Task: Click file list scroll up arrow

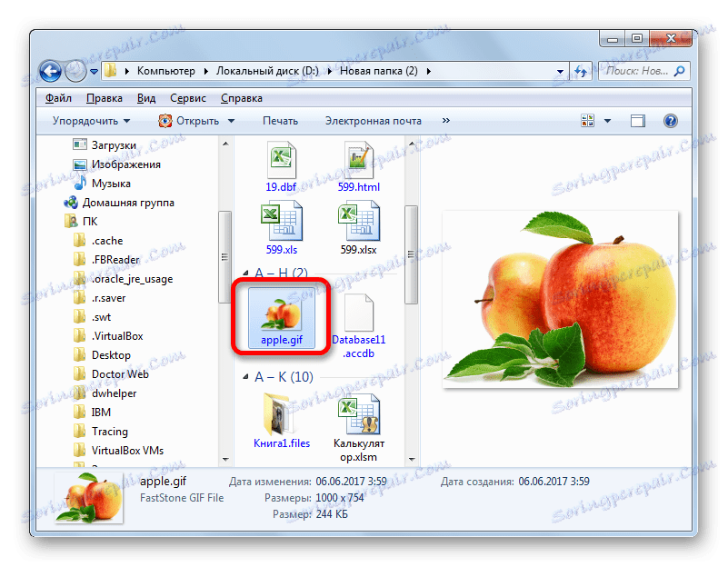Action: (412, 144)
